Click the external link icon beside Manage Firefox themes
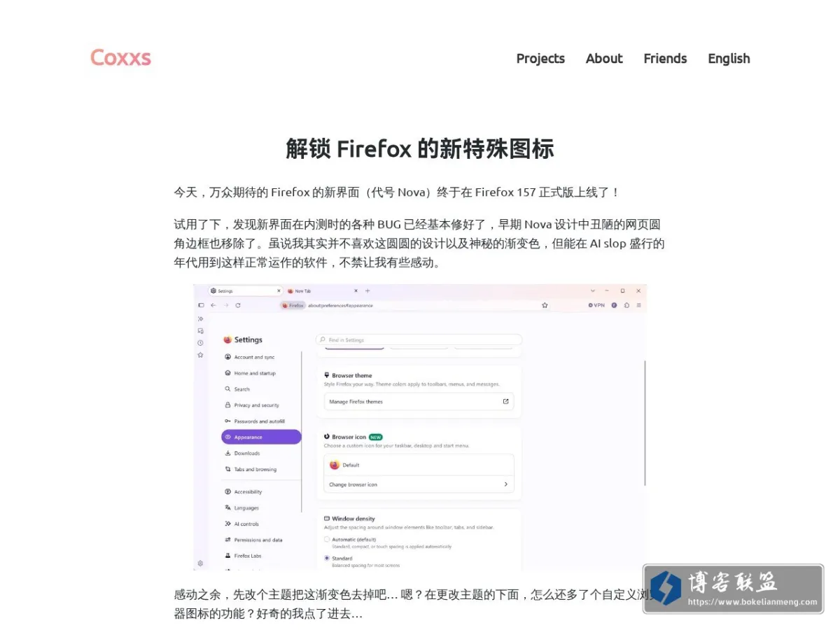This screenshot has width=840, height=630. pyautogui.click(x=505, y=402)
